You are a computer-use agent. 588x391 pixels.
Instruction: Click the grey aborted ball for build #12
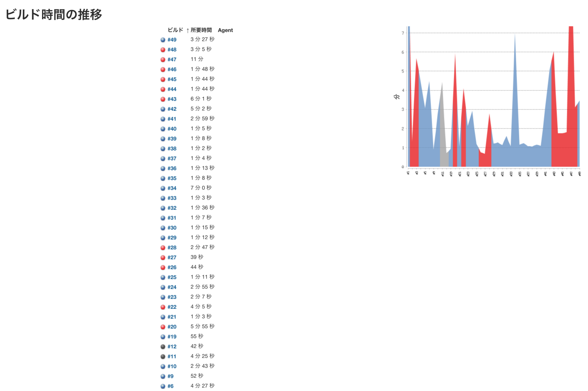[163, 347]
